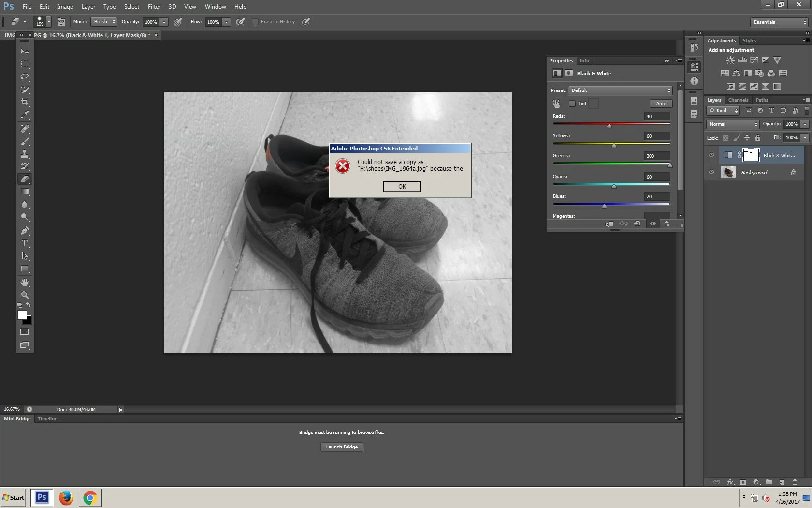Create a new group folder
Image resolution: width=812 pixels, height=508 pixels.
point(769,482)
